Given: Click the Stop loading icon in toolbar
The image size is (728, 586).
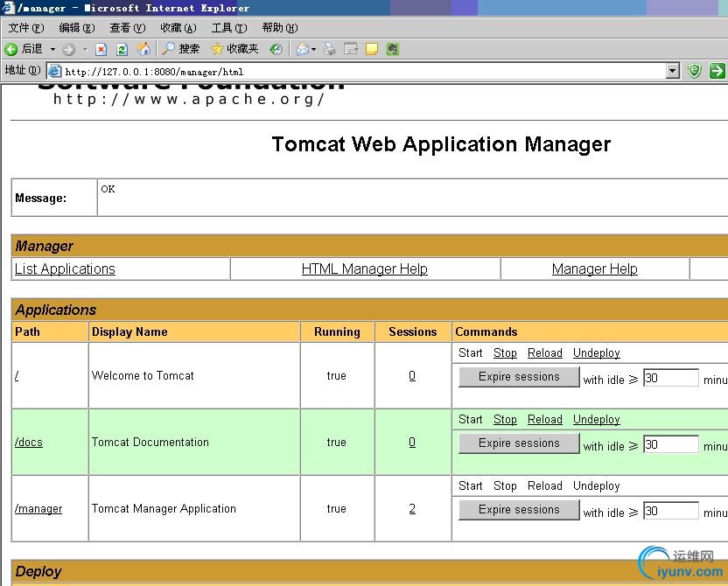Looking at the screenshot, I should pos(101,49).
